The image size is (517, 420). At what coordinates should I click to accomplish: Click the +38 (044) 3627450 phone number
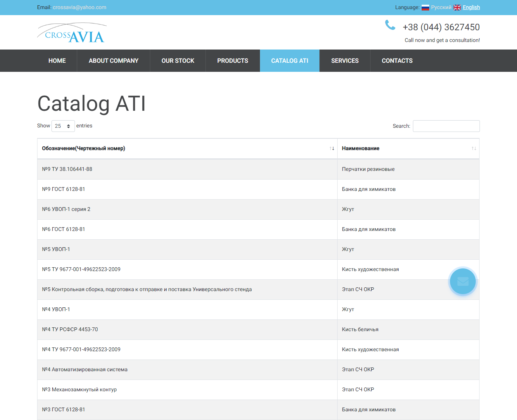[x=441, y=27]
